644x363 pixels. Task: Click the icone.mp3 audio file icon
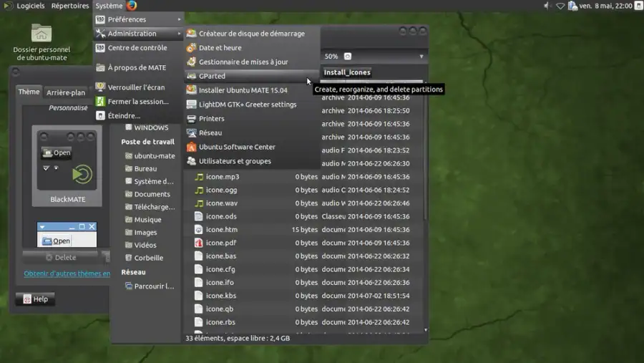pos(199,177)
